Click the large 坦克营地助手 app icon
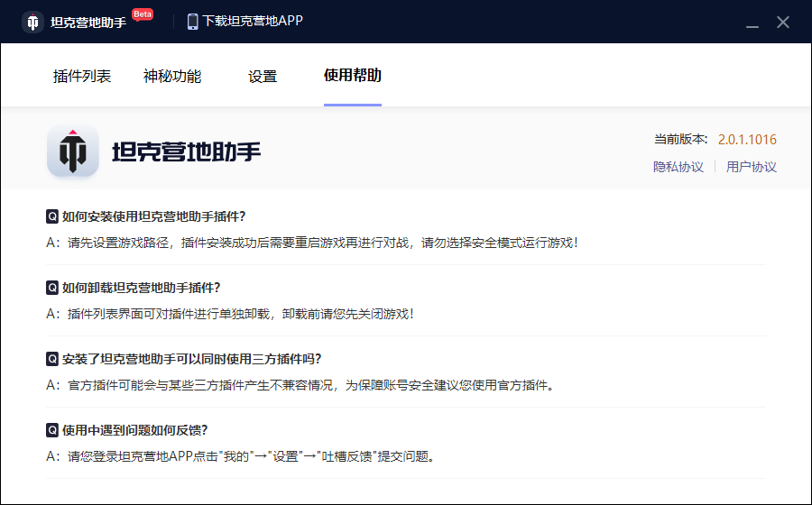This screenshot has width=812, height=505. [x=73, y=151]
